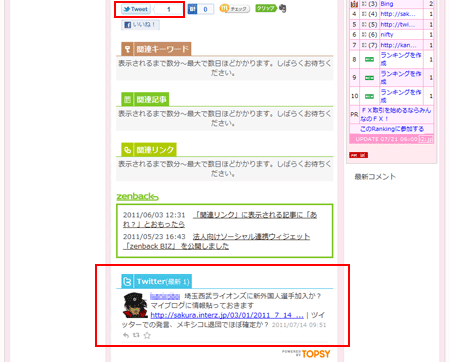The width and height of the screenshot is (450, 362).
Task: Open the zenback post dated 2011/06/03 12:31
Action: (220, 220)
